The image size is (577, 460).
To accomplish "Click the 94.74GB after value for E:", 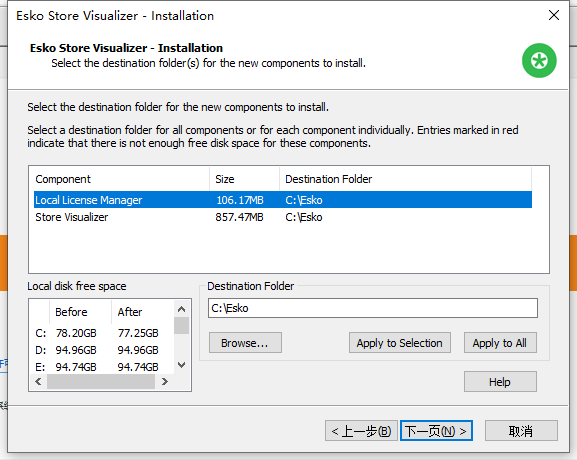I will [138, 367].
